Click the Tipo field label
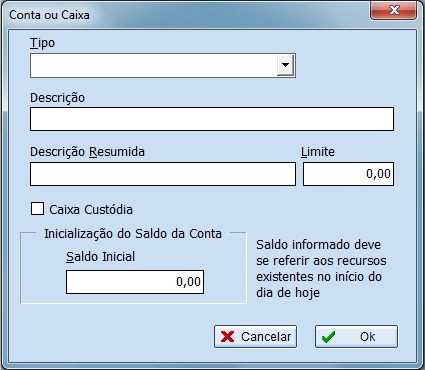 pos(42,43)
